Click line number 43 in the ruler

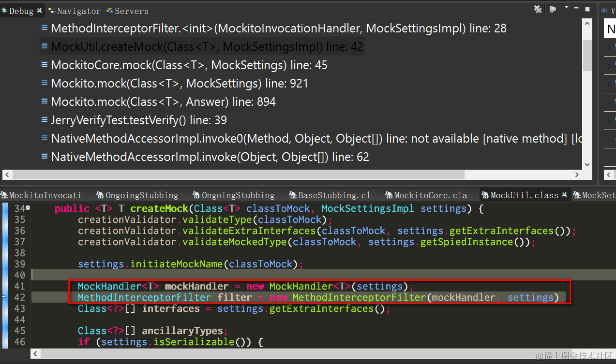point(19,309)
